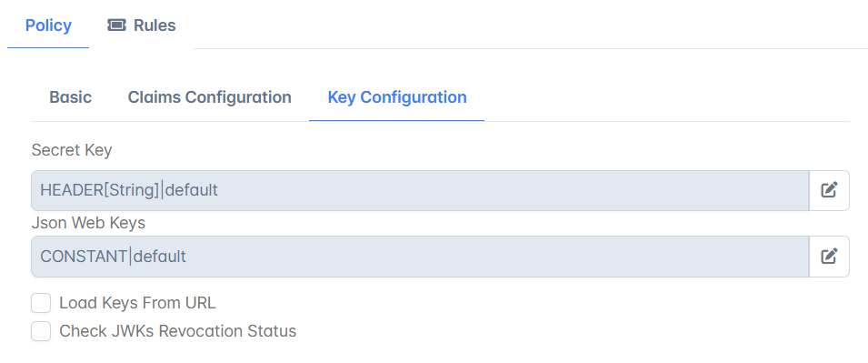Click the CONSTANT value text
868x363 pixels.
(x=85, y=256)
